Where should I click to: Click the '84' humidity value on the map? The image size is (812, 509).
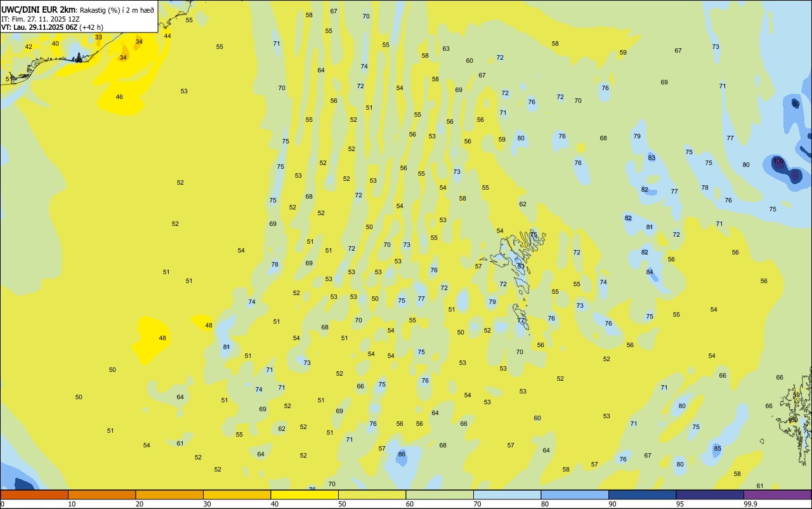(x=650, y=272)
